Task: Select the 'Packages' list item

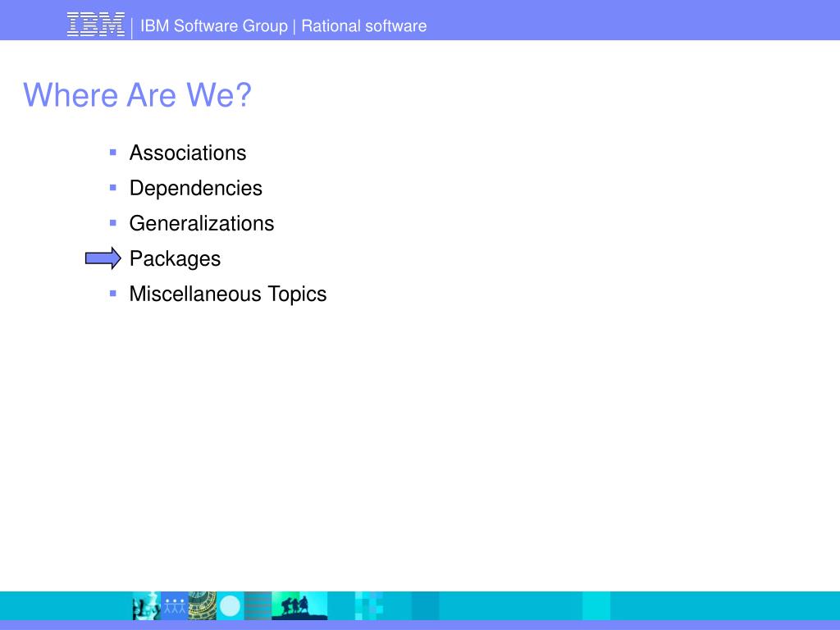Action: pyautogui.click(x=175, y=258)
